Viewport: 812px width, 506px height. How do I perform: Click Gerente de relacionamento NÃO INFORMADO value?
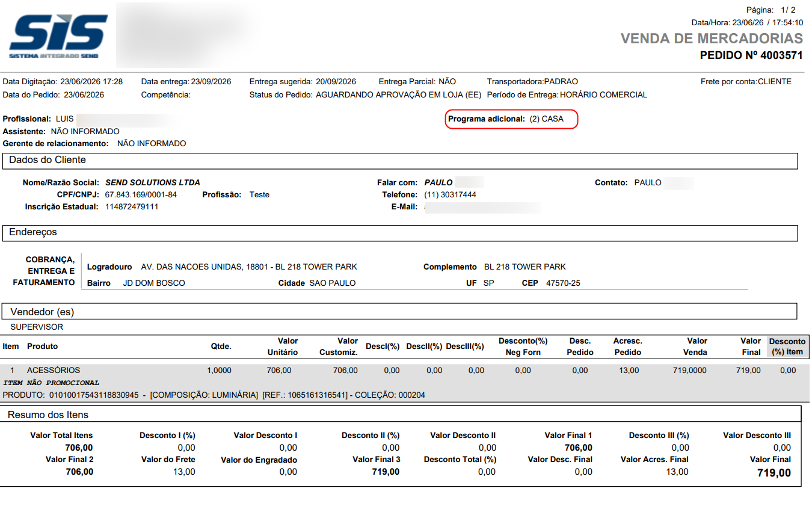pos(152,143)
